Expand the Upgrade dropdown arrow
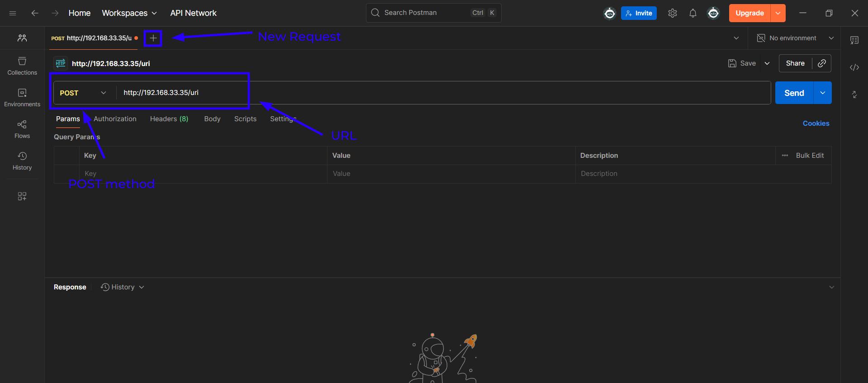Image resolution: width=868 pixels, height=383 pixels. (778, 13)
